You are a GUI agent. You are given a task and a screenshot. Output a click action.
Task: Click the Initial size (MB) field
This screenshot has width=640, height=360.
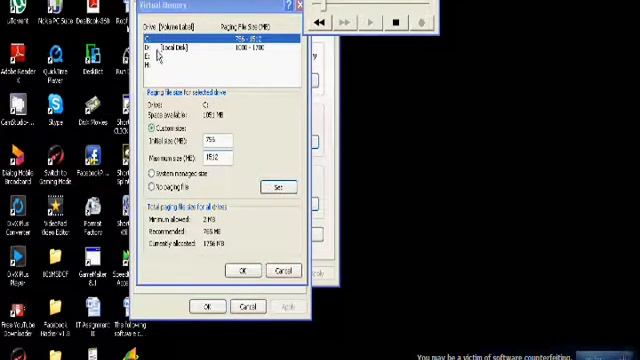tap(218, 140)
